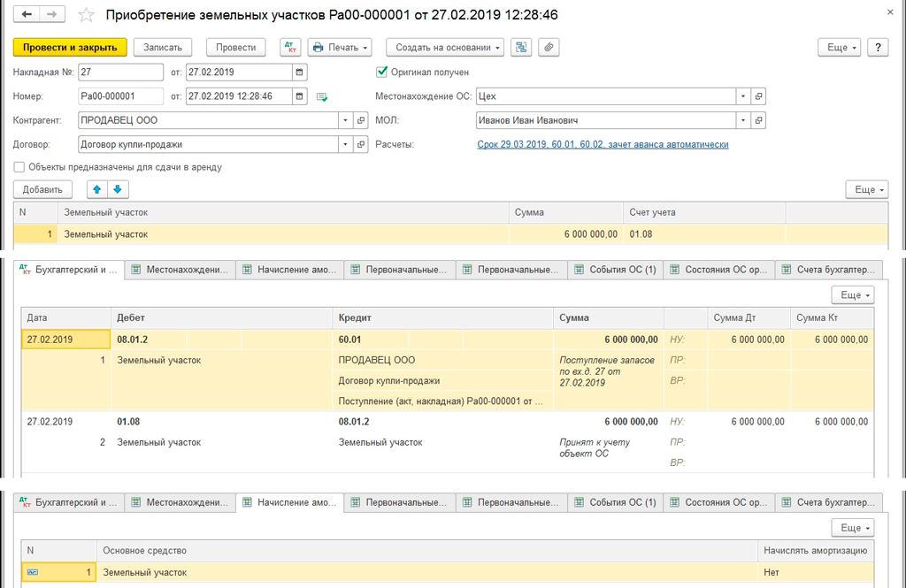Open Начисление амо... tab in upper panel
Screen dimensions: 906x588
pos(290,270)
